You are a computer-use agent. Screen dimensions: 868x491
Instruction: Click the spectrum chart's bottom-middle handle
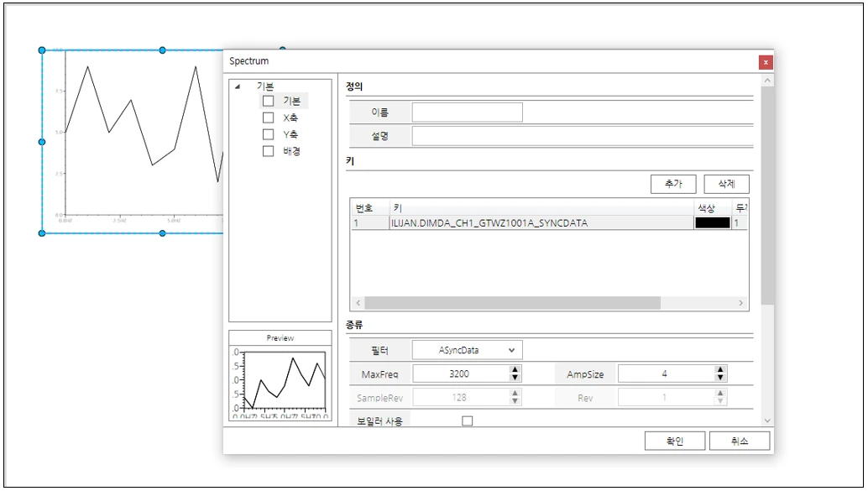(x=162, y=233)
